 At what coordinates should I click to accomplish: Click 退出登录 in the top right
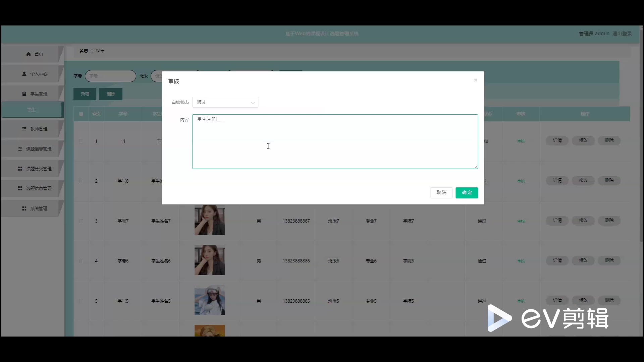[x=622, y=34]
